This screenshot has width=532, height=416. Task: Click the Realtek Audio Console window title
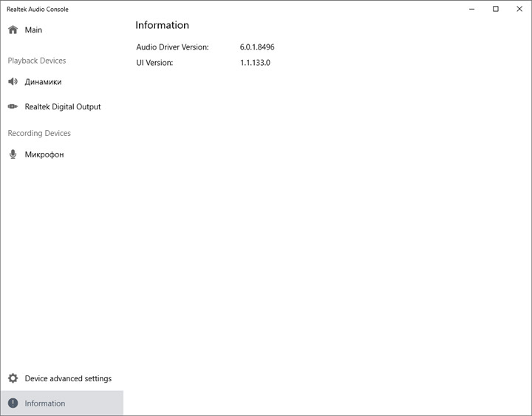[x=38, y=9]
